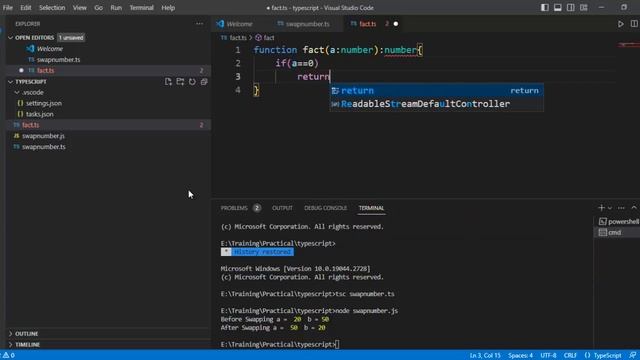Open the terminal launch profile dropdown arrow
The width and height of the screenshot is (640, 360).
point(610,208)
